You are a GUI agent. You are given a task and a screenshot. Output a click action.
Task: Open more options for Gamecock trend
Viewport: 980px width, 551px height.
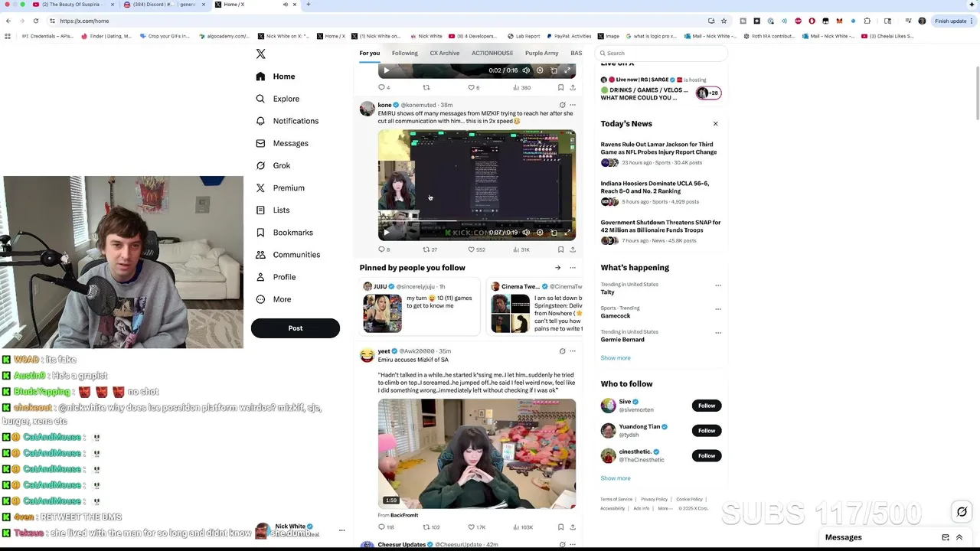click(x=717, y=309)
